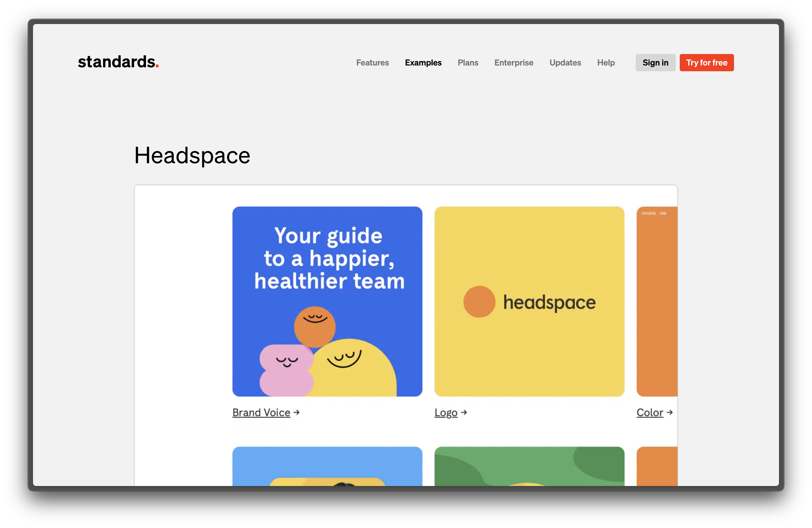This screenshot has width=812, height=528.
Task: Open the Color link
Action: click(x=649, y=412)
